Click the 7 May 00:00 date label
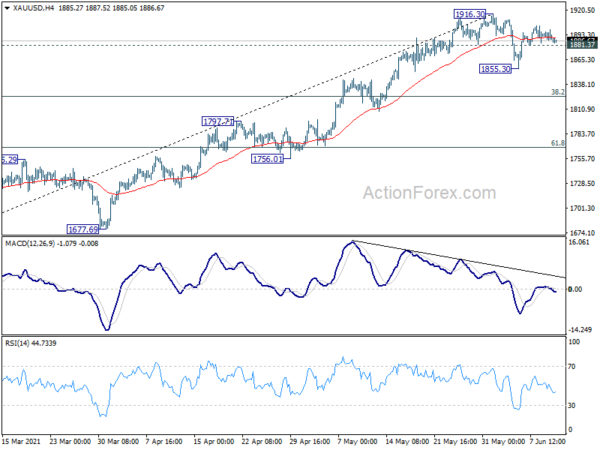This screenshot has height=450, width=600. (x=357, y=441)
